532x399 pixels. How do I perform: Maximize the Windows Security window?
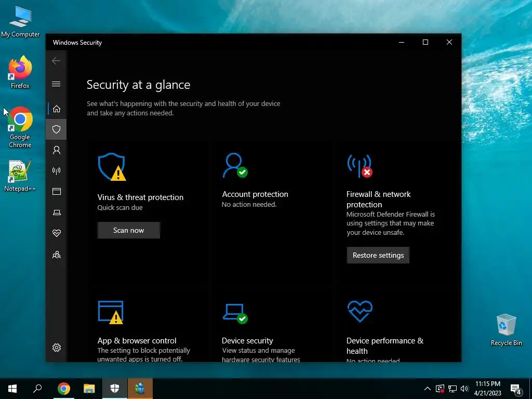pos(425,42)
